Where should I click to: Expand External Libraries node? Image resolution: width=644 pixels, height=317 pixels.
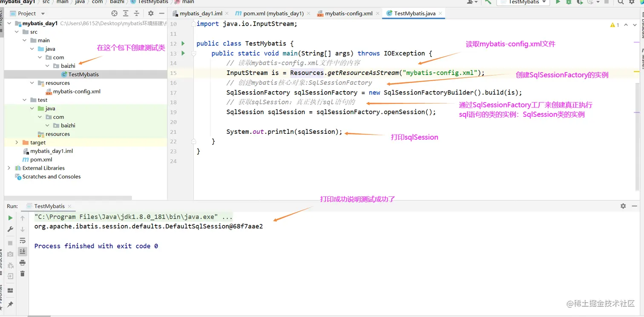pos(9,168)
